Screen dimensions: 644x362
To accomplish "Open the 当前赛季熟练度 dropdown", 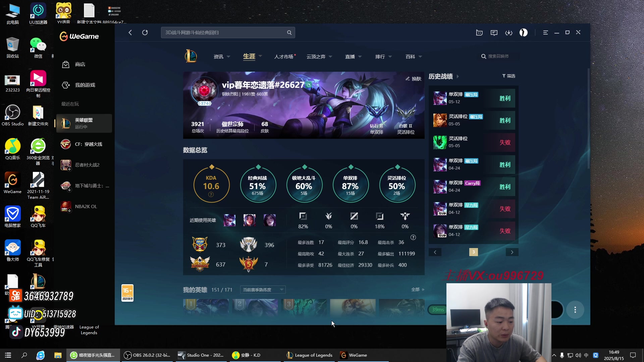I will coord(263,290).
